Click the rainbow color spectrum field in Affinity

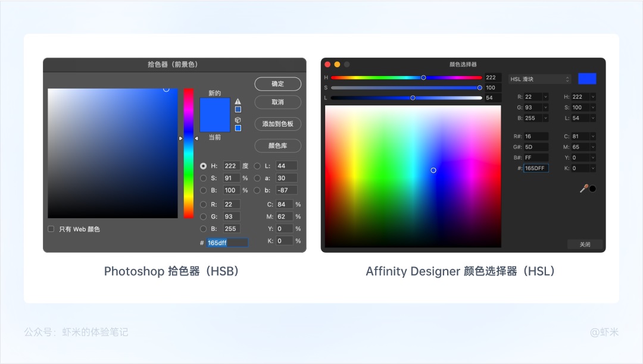tap(413, 177)
